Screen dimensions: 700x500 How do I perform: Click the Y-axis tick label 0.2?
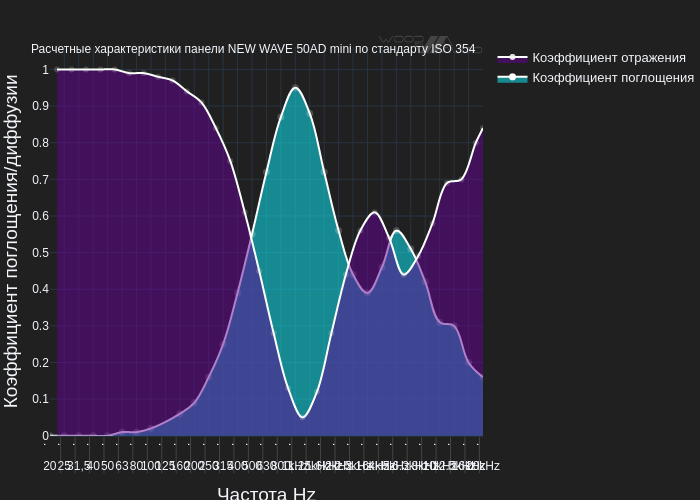pyautogui.click(x=39, y=363)
